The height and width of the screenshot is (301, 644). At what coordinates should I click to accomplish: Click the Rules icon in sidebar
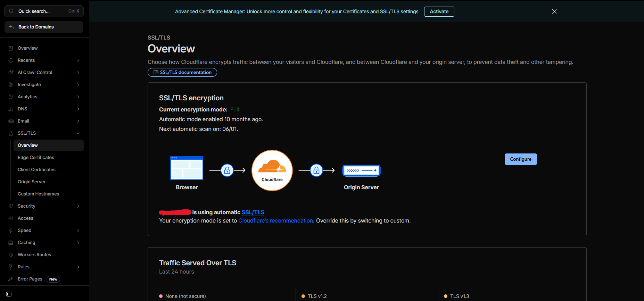click(11, 267)
